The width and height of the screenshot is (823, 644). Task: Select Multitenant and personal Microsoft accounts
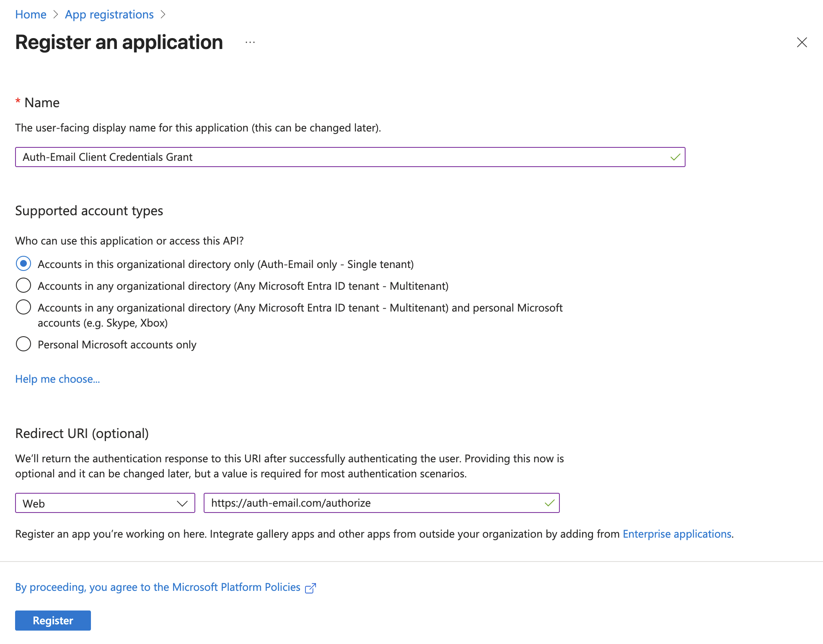point(23,307)
